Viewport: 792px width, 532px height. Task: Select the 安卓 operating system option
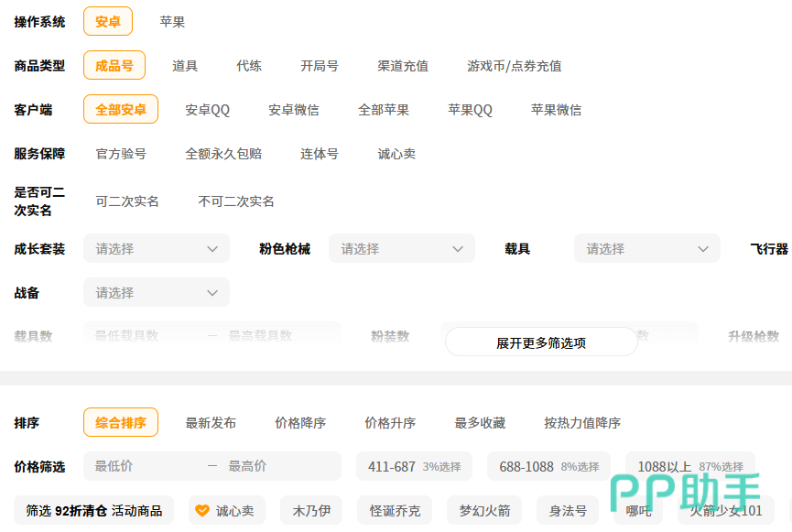108,22
